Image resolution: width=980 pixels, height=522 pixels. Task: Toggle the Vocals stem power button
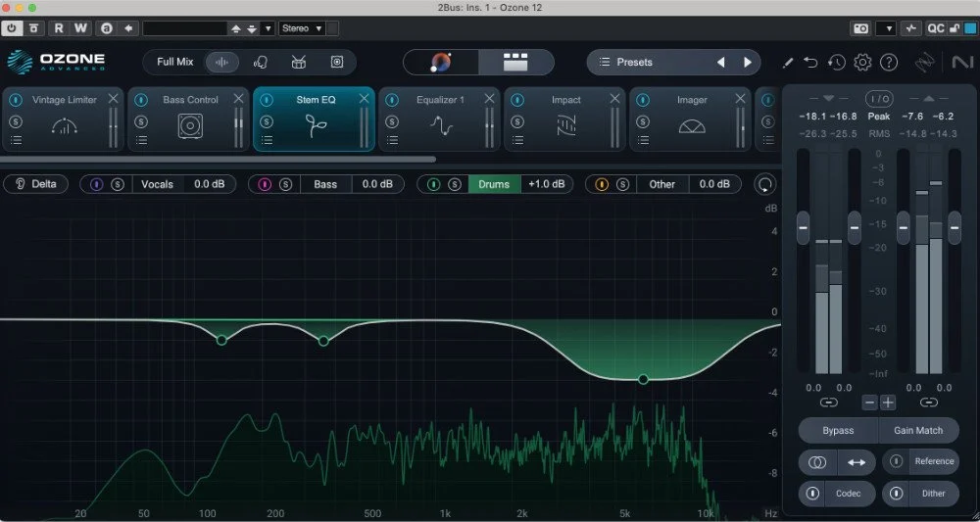97,184
